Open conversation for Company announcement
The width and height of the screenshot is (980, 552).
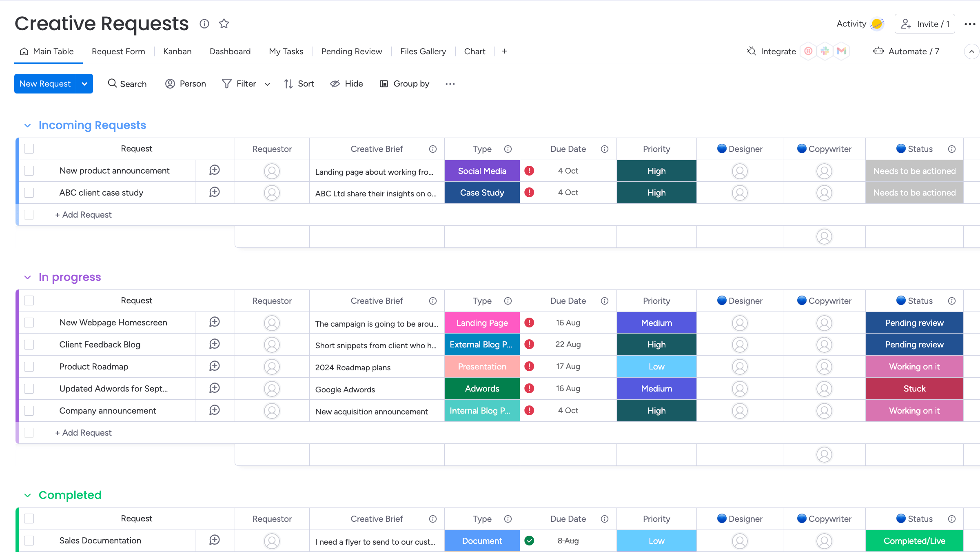(x=215, y=410)
